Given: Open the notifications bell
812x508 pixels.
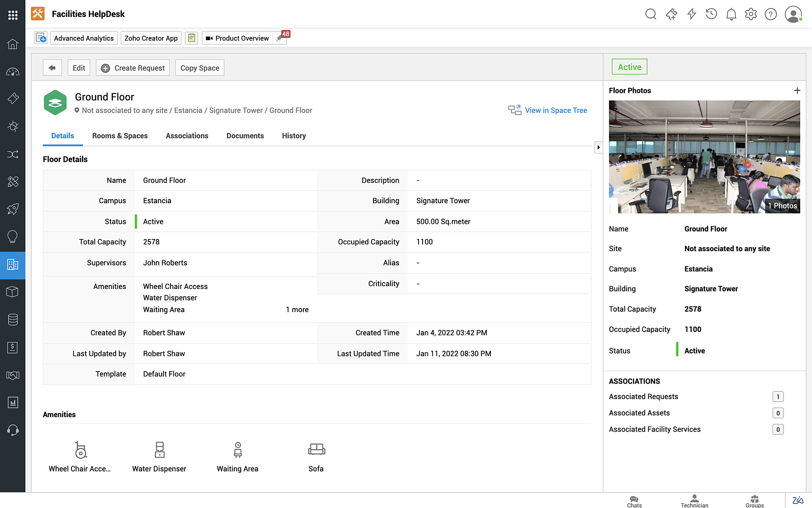Looking at the screenshot, I should pyautogui.click(x=731, y=14).
